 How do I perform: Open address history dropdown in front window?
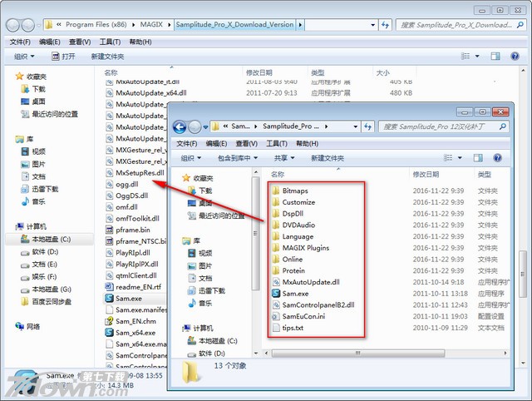[355, 126]
